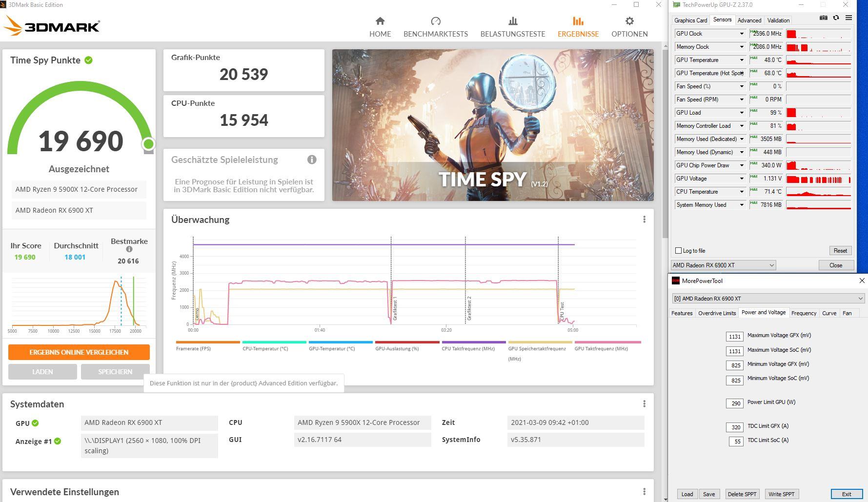Open CPU Temperature sensor dropdown in GPU-Z
Image resolution: width=868 pixels, height=502 pixels.
tap(742, 192)
